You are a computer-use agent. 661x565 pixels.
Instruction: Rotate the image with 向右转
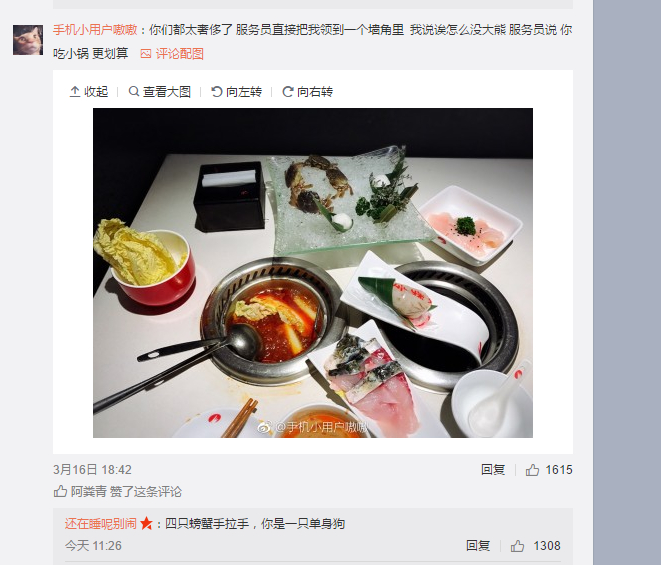[x=315, y=91]
